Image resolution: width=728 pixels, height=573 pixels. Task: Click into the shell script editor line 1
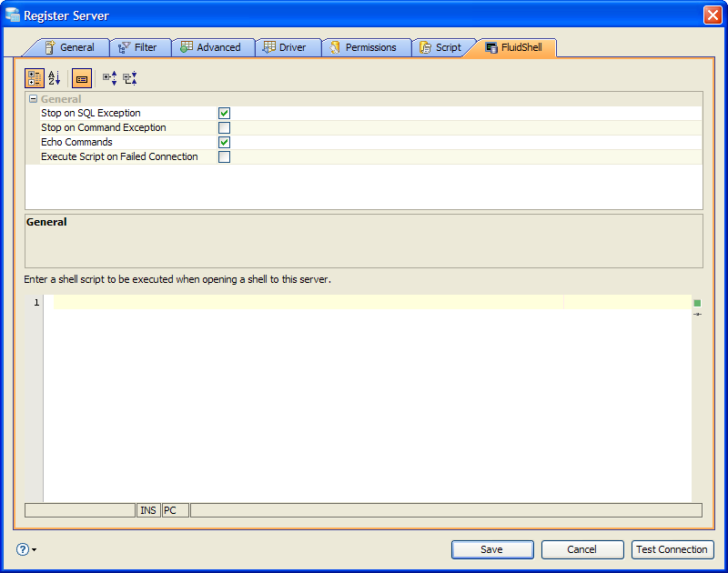coord(372,302)
